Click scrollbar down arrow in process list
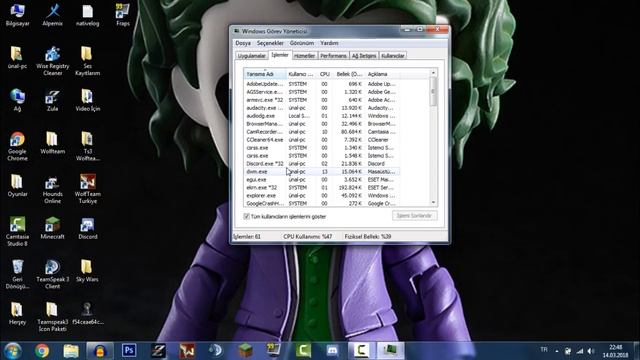This screenshot has width=640, height=360. pos(433,202)
